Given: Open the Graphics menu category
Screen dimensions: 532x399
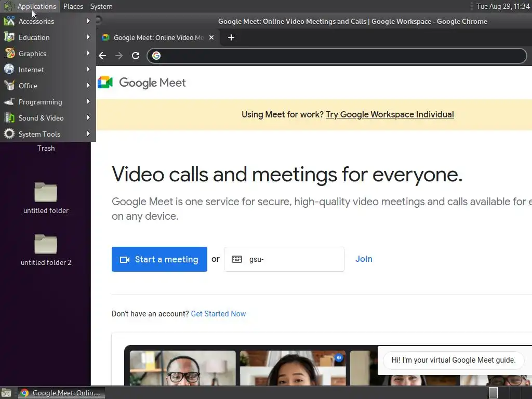Looking at the screenshot, I should [x=48, y=54].
